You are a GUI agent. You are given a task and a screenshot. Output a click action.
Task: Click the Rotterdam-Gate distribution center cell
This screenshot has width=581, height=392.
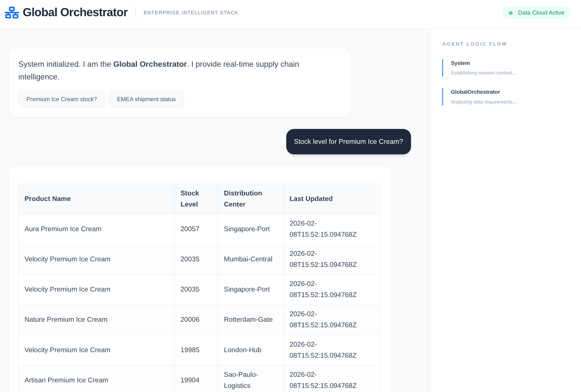[x=248, y=320]
